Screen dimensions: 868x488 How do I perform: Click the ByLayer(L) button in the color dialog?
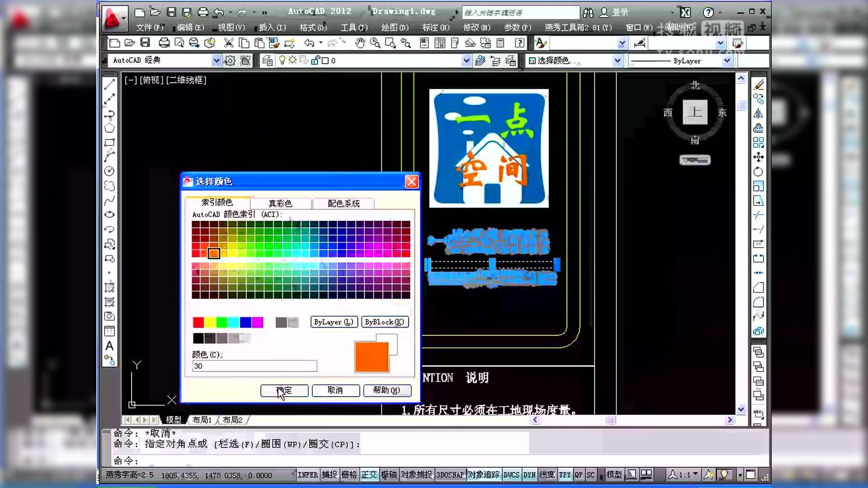pyautogui.click(x=333, y=322)
